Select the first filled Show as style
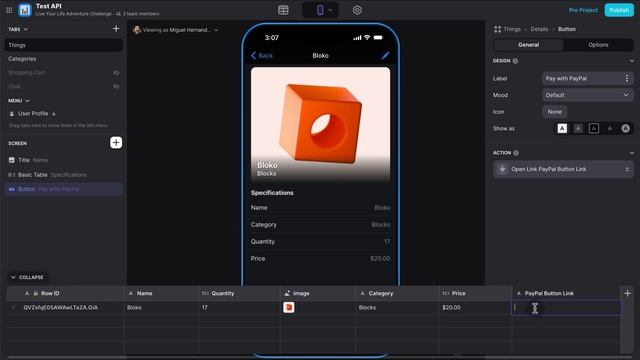 [x=562, y=129]
